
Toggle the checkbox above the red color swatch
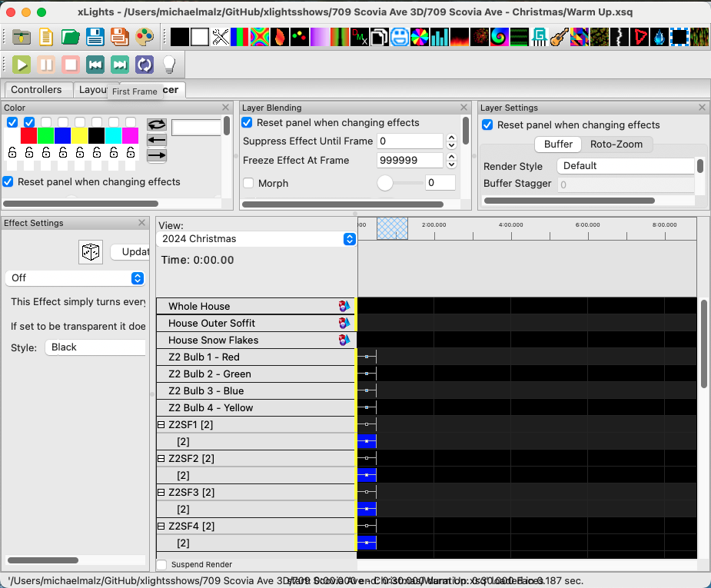coord(29,122)
